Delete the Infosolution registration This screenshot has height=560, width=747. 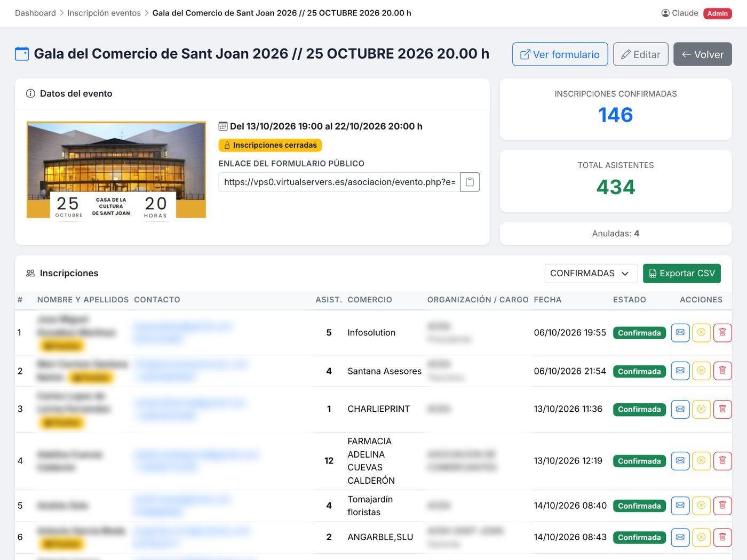pyautogui.click(x=722, y=332)
